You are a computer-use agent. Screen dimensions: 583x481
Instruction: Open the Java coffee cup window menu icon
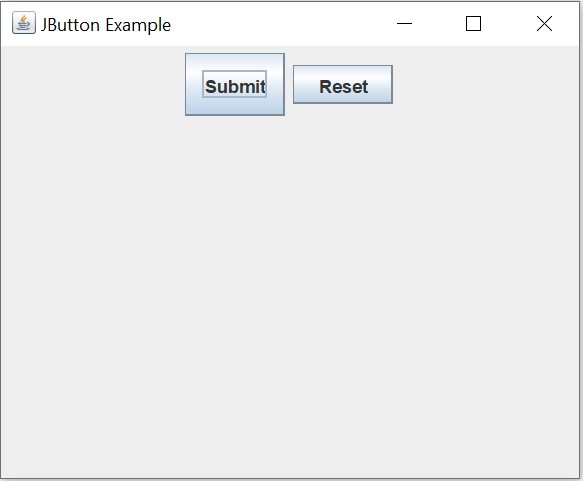[x=24, y=23]
